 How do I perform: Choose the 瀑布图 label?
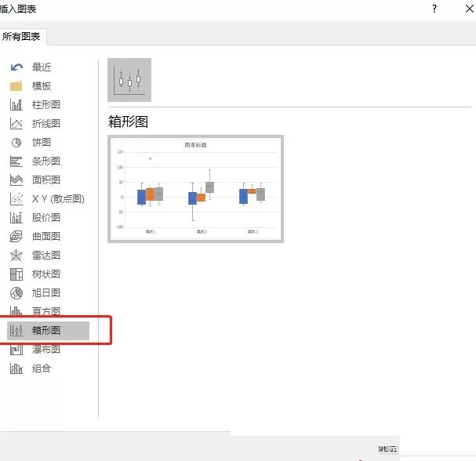click(46, 350)
